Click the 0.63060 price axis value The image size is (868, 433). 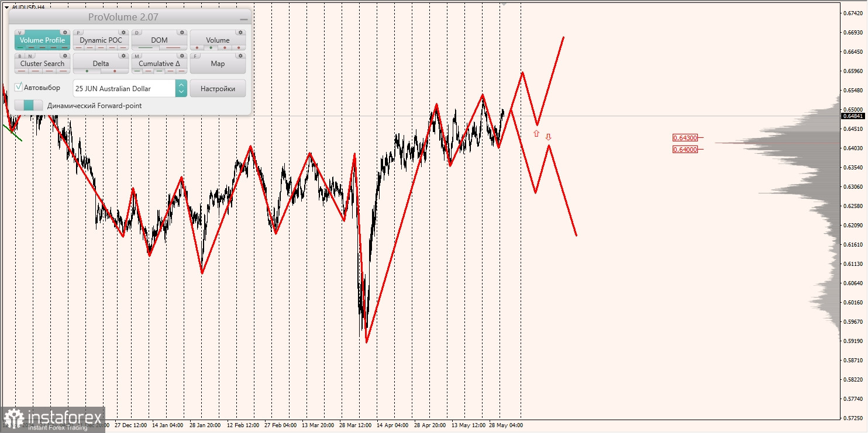click(x=853, y=187)
